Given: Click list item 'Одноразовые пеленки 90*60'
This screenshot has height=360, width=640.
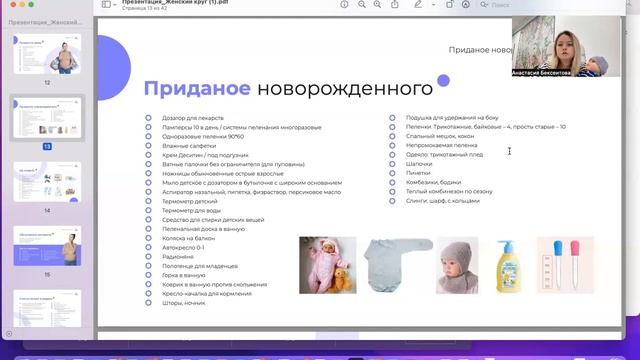Looking at the screenshot, I should [203, 136].
